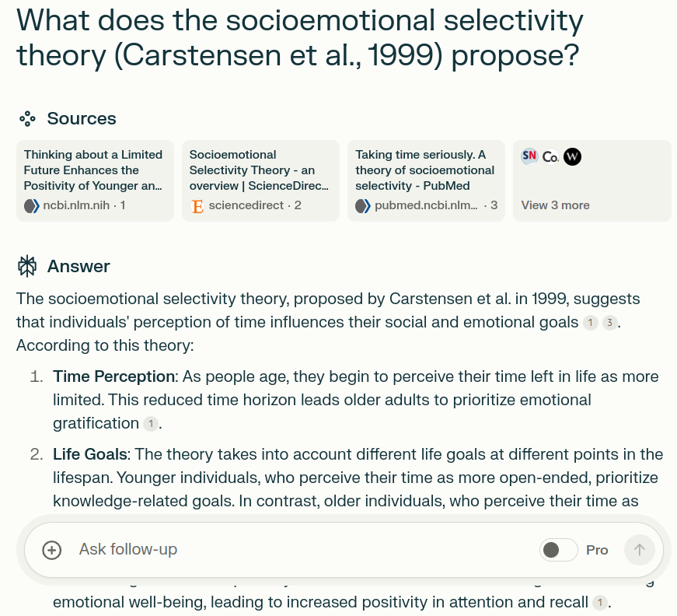
Task: Expand View 3 more sources
Action: click(x=555, y=205)
